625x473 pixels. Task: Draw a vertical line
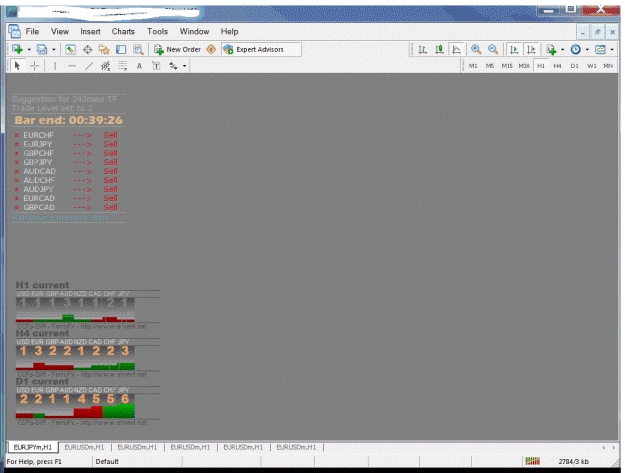click(x=55, y=66)
